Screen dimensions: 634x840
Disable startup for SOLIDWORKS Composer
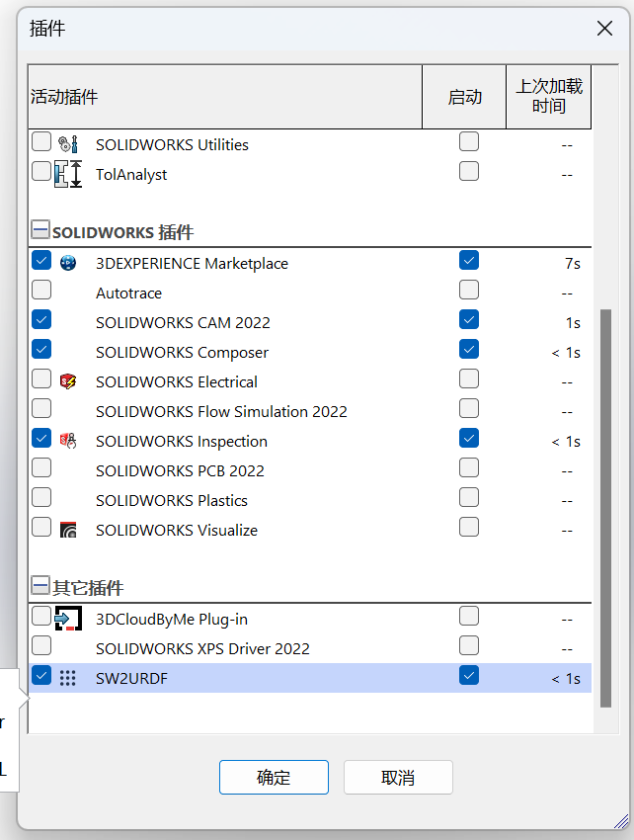click(469, 349)
